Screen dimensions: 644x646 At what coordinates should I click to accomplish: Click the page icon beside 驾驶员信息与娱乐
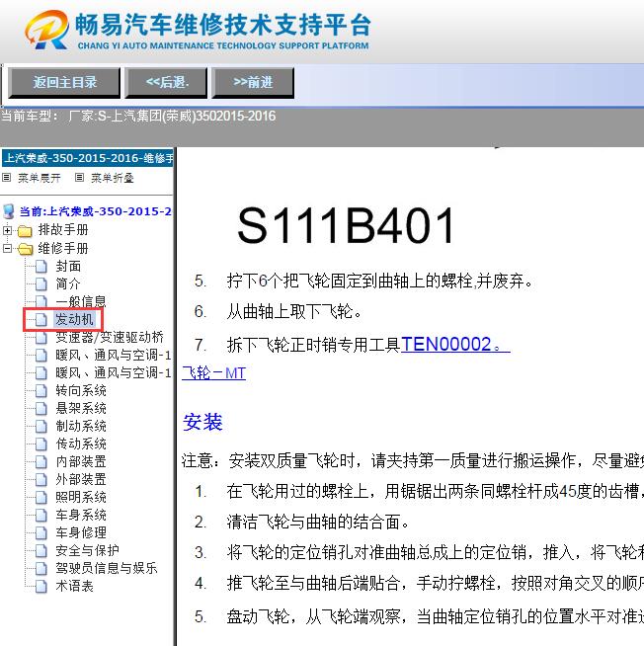click(x=41, y=568)
